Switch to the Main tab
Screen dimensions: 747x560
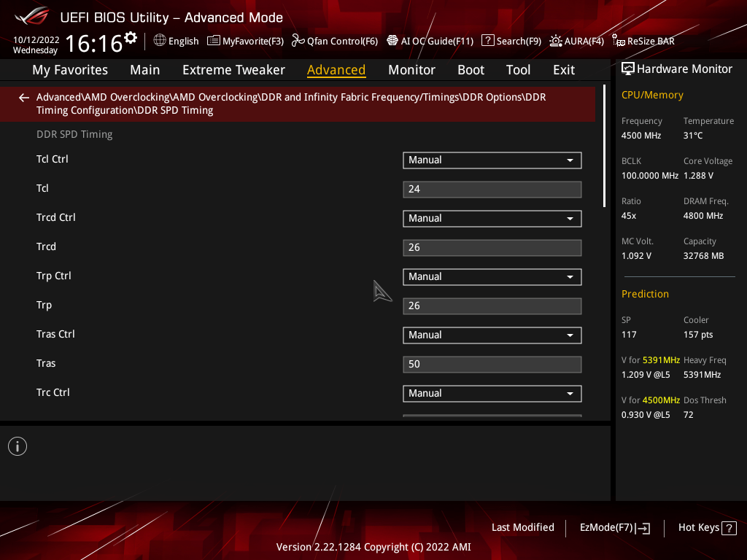tap(145, 70)
